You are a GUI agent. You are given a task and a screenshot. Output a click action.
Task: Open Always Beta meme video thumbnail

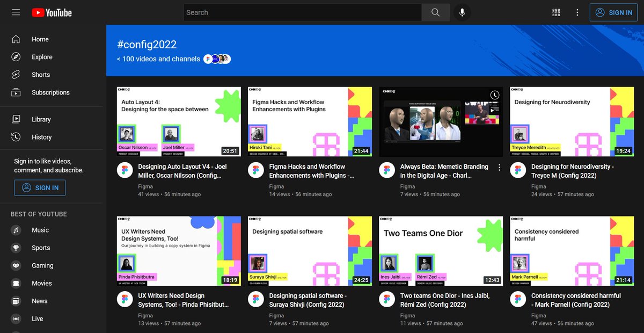[x=441, y=122]
